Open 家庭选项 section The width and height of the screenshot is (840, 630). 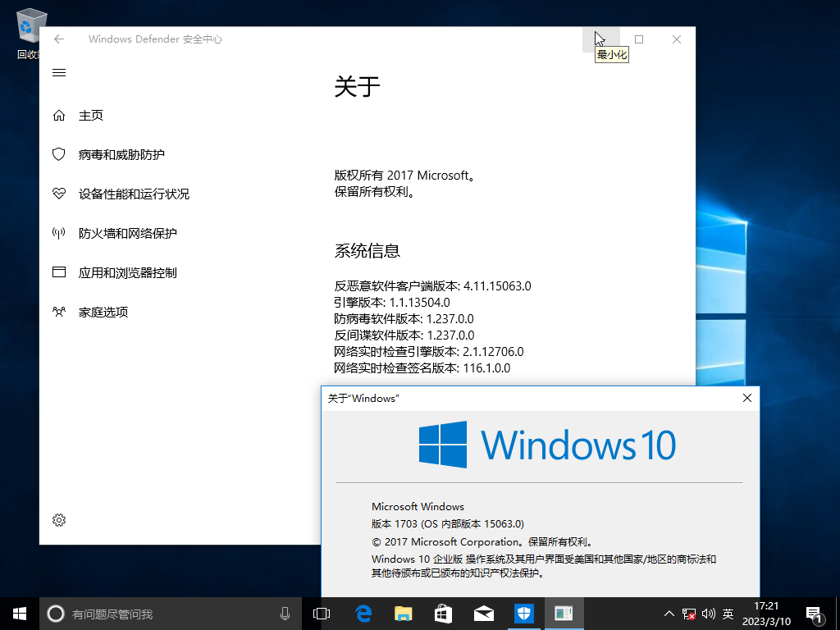tap(103, 312)
